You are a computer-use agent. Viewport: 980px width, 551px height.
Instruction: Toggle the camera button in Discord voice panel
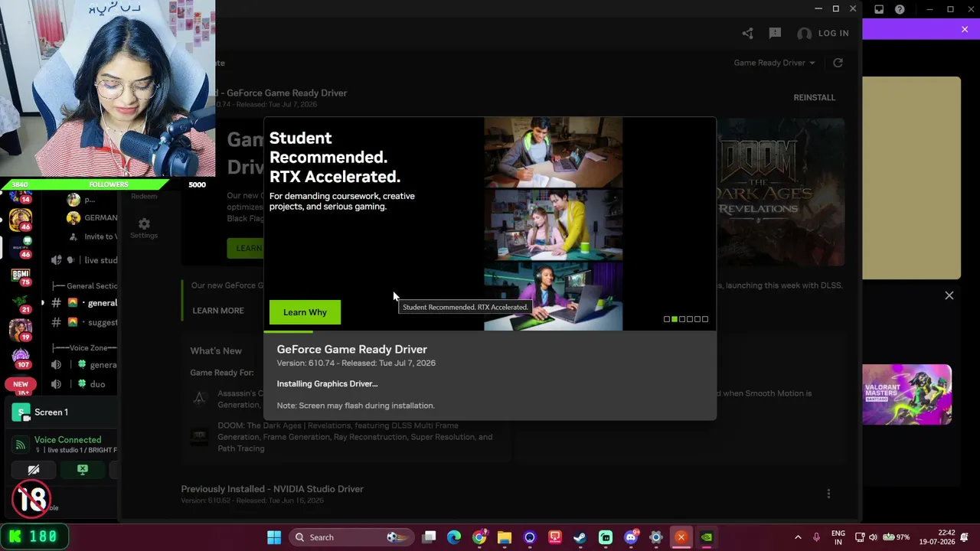coord(33,470)
